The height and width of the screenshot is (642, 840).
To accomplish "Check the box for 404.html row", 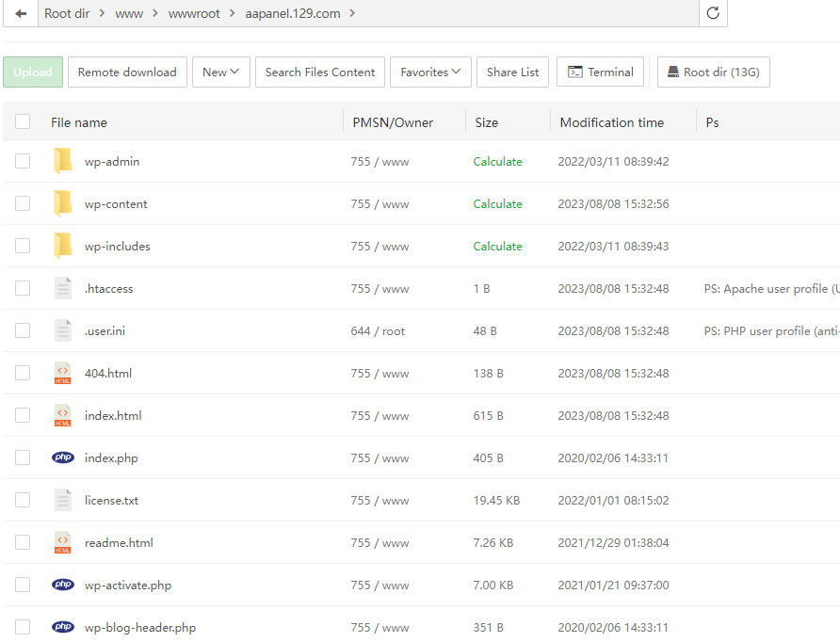I will click(x=23, y=373).
